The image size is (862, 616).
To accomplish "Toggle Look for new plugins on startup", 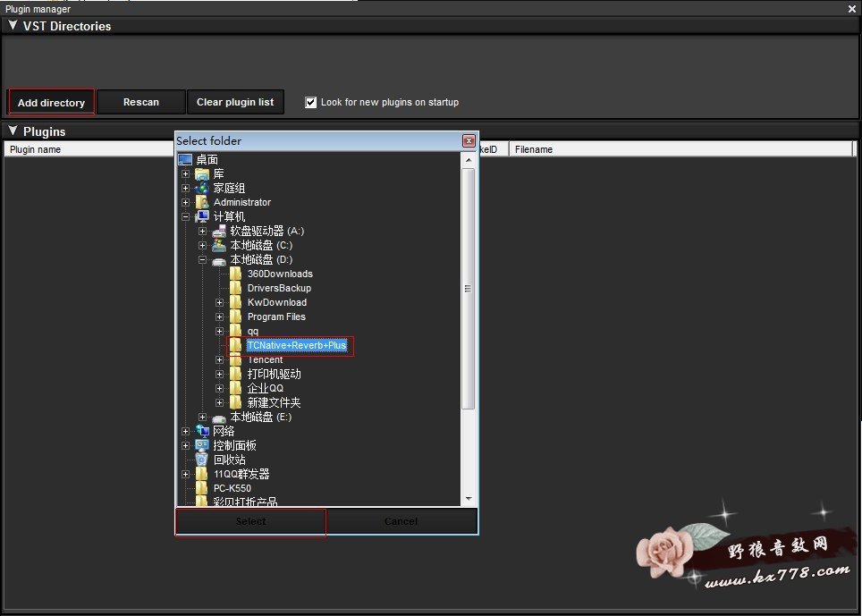I will (x=310, y=102).
